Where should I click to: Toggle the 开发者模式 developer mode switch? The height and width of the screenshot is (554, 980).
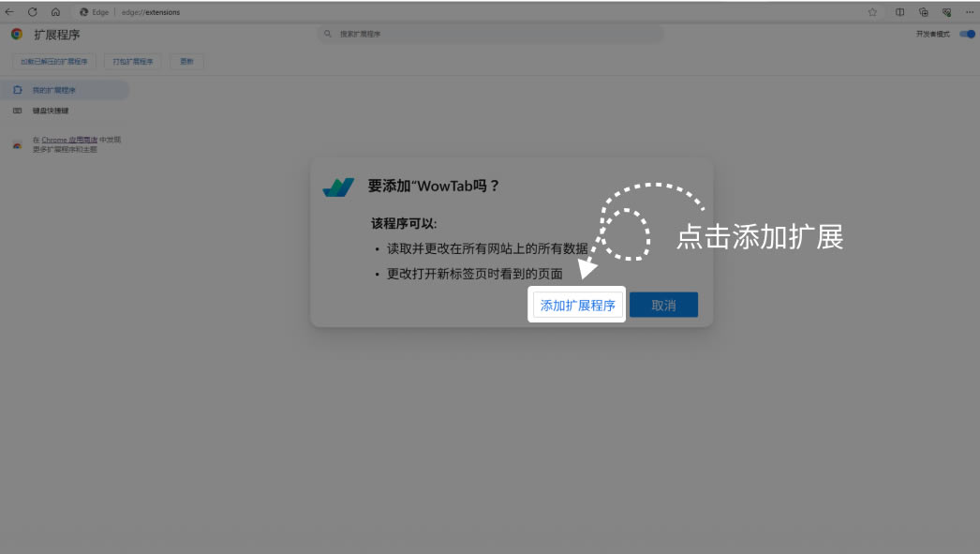coord(968,34)
